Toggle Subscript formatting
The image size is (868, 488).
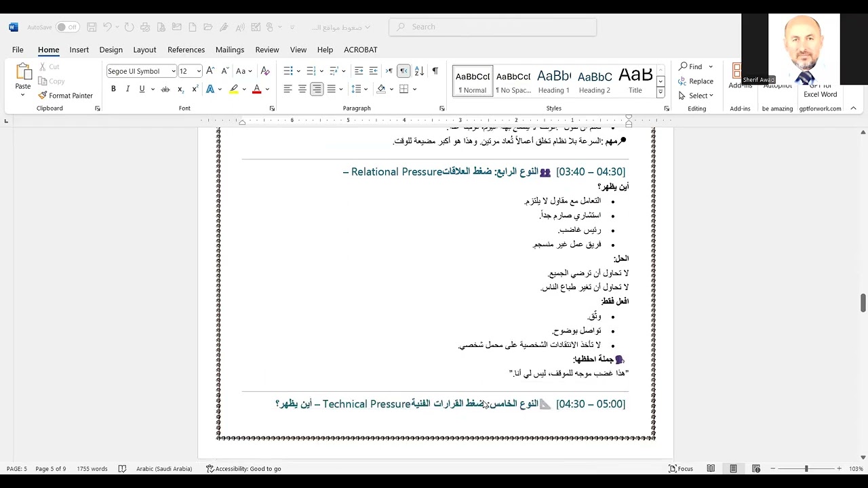180,89
